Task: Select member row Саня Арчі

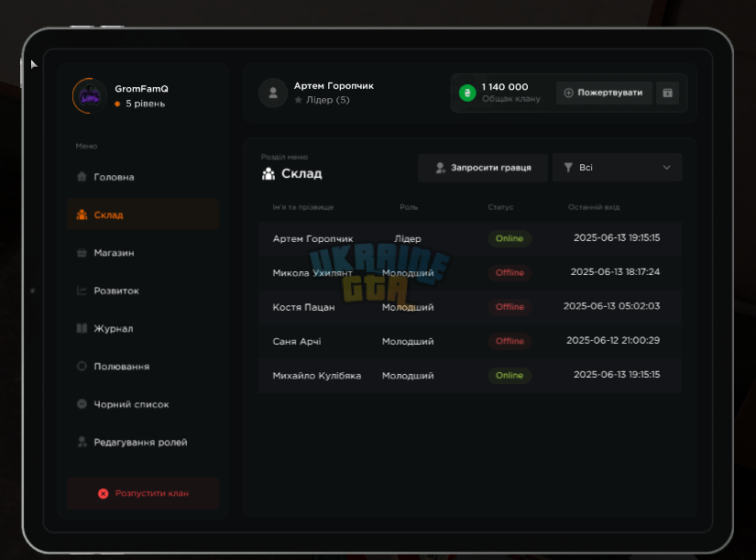Action: (x=470, y=342)
